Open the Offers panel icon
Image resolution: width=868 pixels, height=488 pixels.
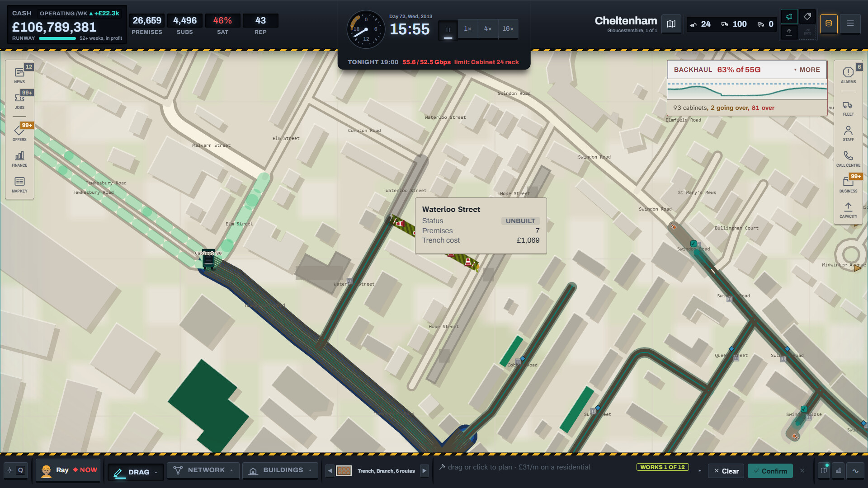coord(19,133)
